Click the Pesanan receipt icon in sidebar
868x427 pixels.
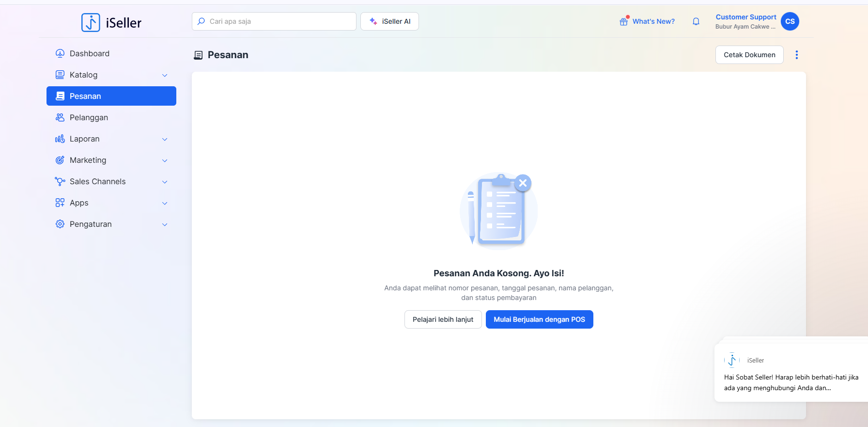click(60, 96)
